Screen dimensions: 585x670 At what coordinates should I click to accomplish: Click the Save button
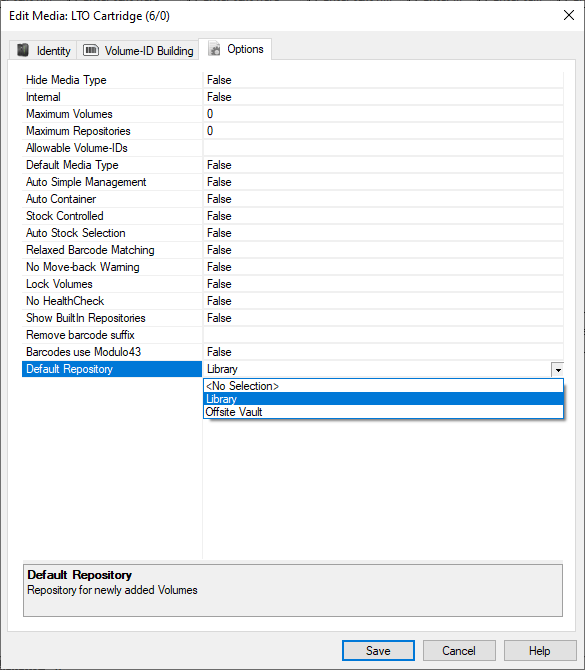point(378,650)
